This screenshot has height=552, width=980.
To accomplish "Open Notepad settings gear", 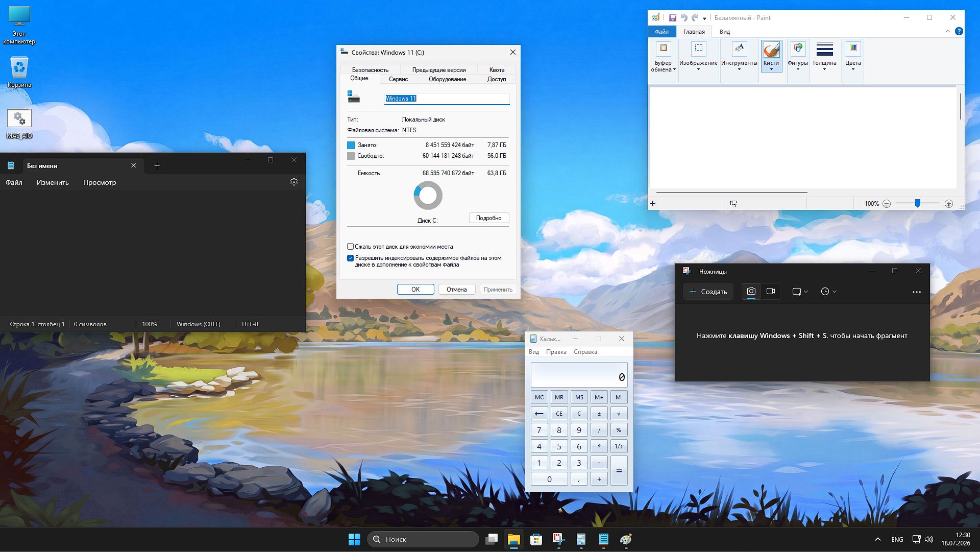I will click(294, 182).
